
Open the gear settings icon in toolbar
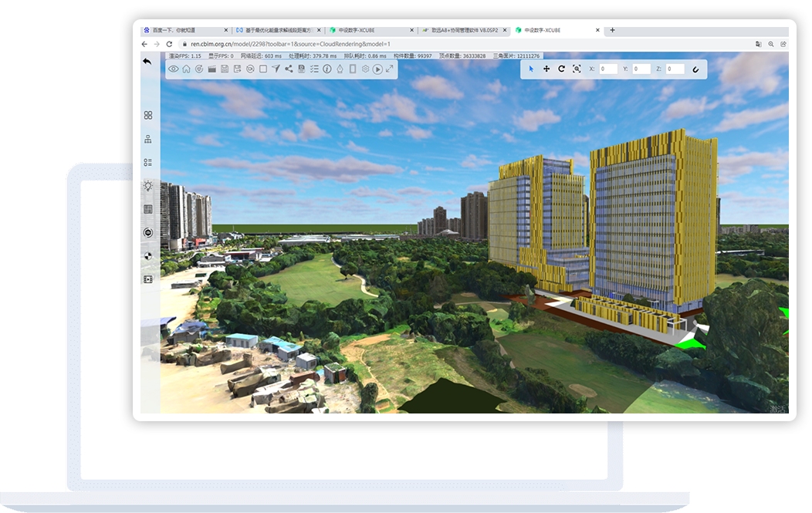tap(365, 69)
